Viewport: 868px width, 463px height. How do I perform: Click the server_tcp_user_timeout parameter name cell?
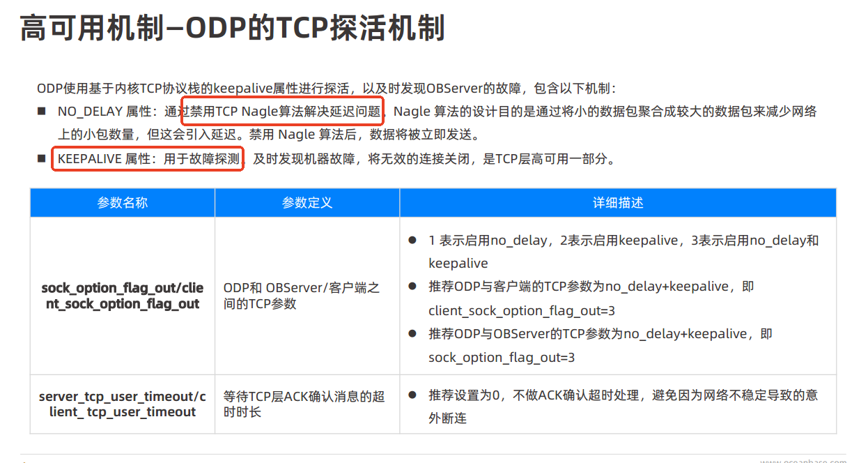(x=122, y=404)
